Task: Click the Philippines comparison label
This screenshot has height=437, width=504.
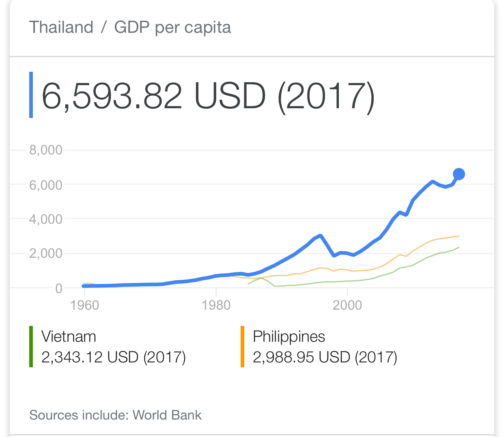Action: [289, 337]
